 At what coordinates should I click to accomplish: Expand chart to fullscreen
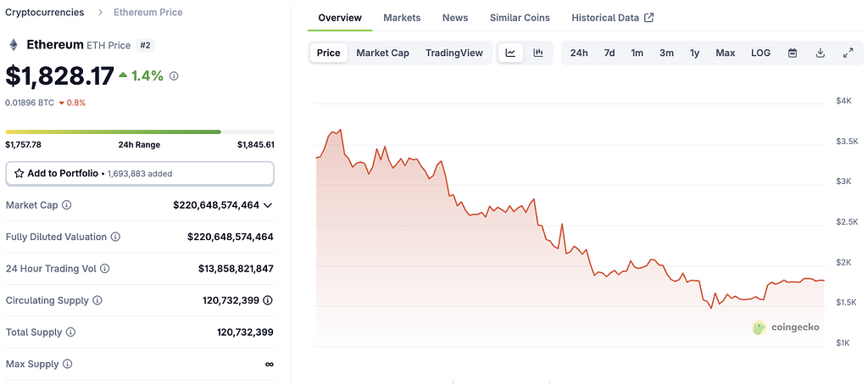(x=848, y=53)
